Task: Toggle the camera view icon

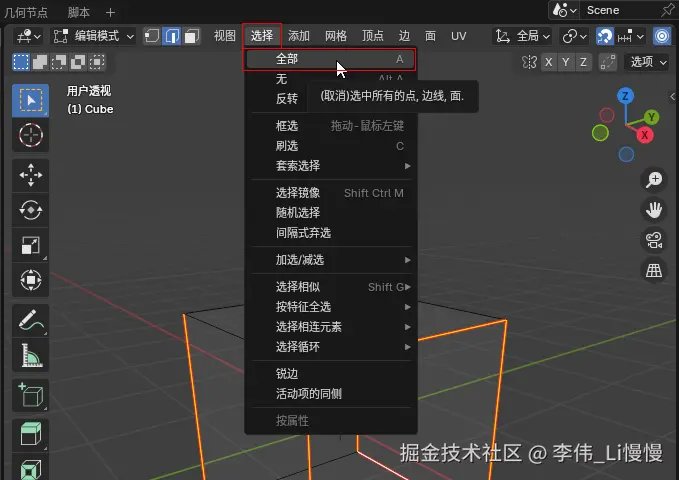Action: point(654,240)
